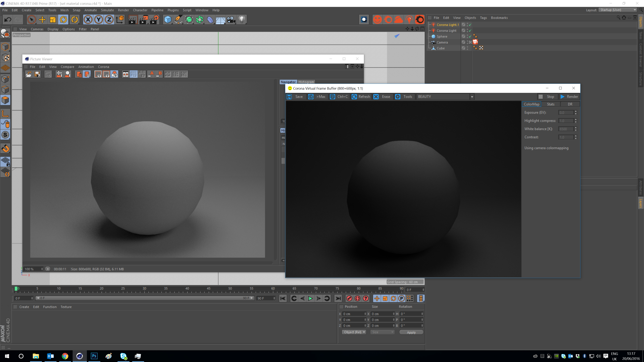Screen dimensions: 644x362
Task: Add a Cube primitive from toolbar
Action: point(168,19)
